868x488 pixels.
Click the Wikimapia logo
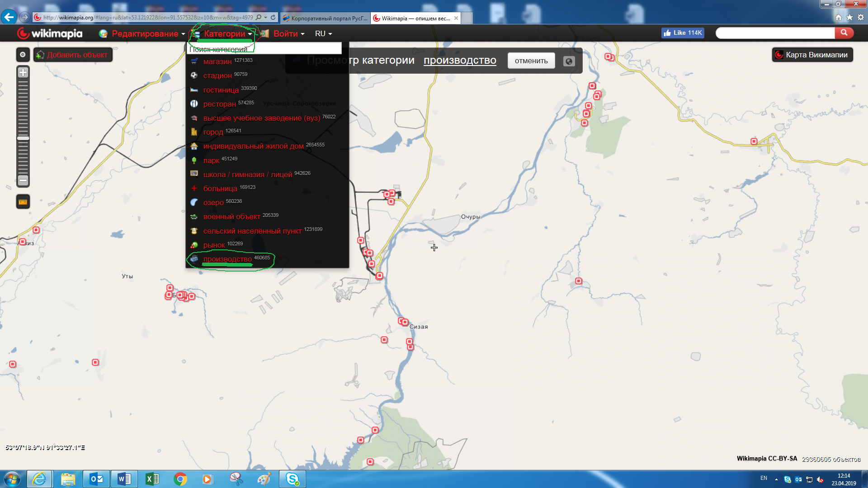pyautogui.click(x=50, y=33)
